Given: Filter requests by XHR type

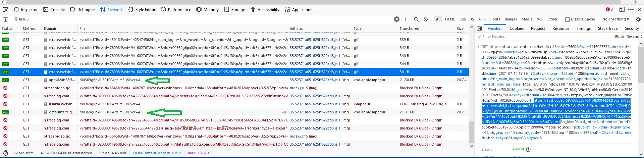Looking at the screenshot, I should 482,19.
